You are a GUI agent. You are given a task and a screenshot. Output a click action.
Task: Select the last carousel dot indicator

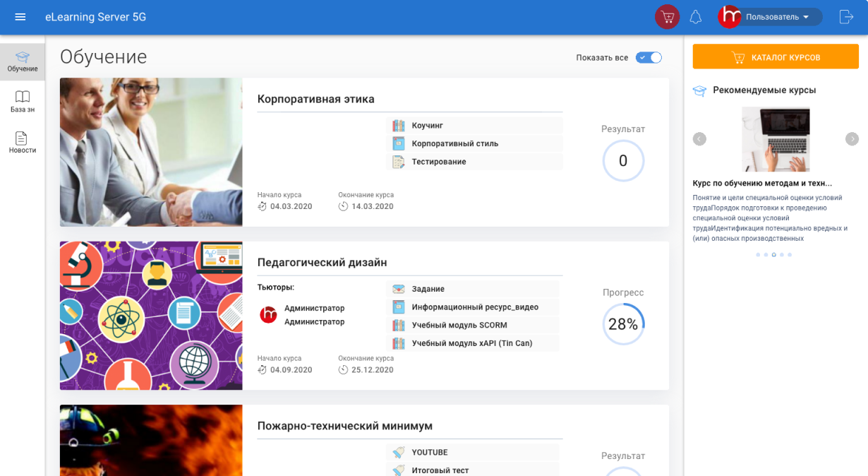(790, 255)
